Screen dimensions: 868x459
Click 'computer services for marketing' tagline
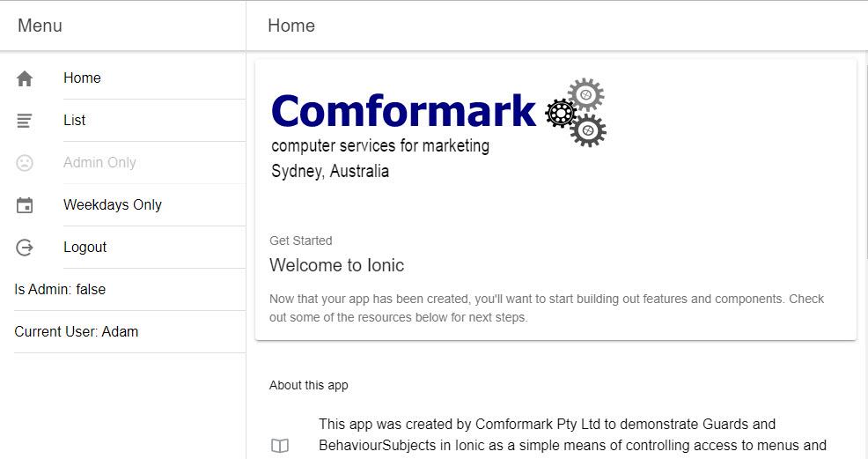click(x=380, y=145)
